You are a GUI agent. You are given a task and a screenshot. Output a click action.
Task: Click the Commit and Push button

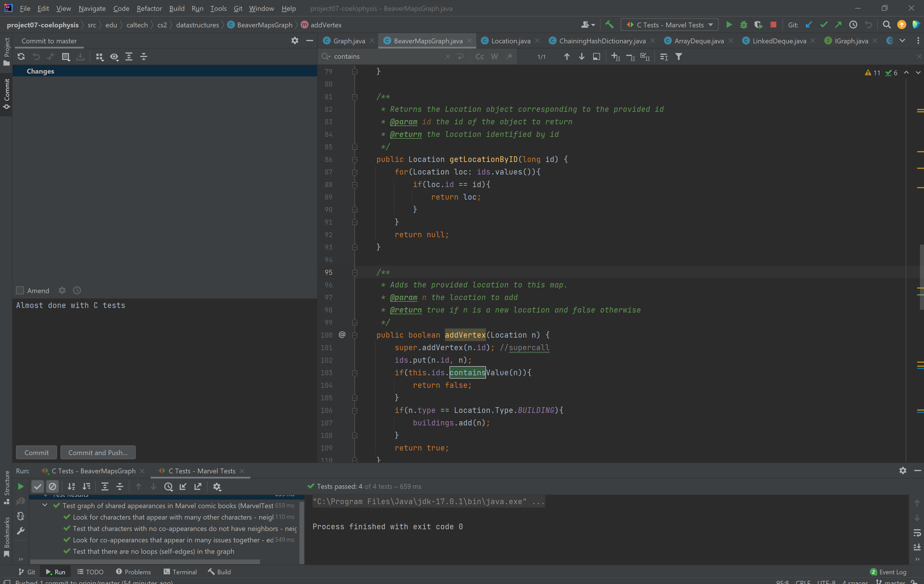click(98, 452)
